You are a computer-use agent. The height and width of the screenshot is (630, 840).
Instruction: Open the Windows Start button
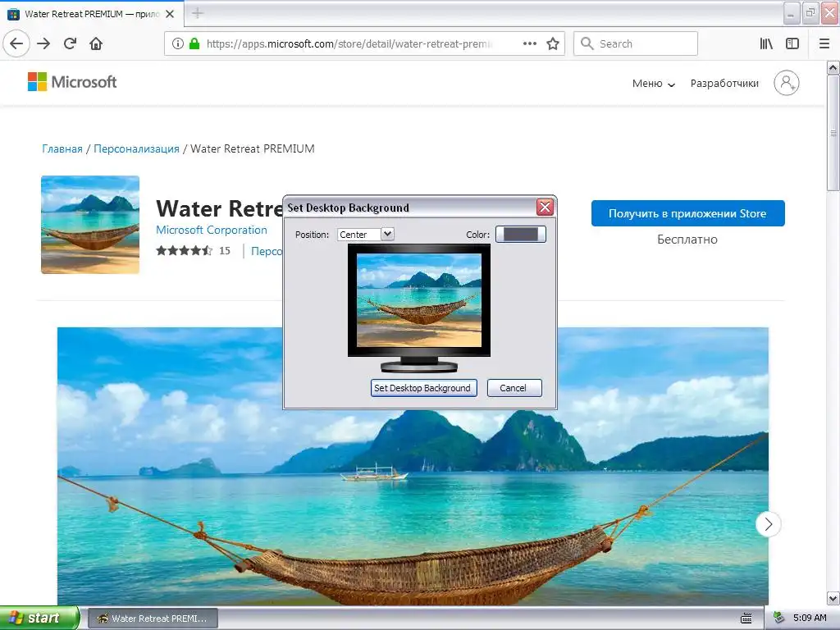[39, 618]
